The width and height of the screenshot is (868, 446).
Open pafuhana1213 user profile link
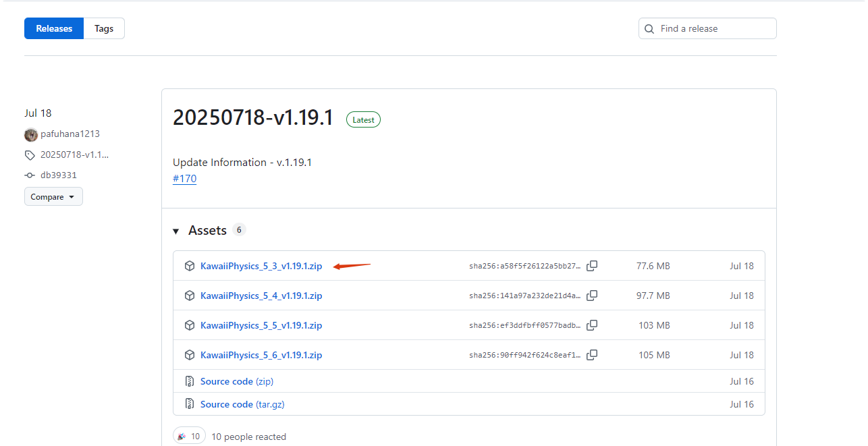coord(70,134)
